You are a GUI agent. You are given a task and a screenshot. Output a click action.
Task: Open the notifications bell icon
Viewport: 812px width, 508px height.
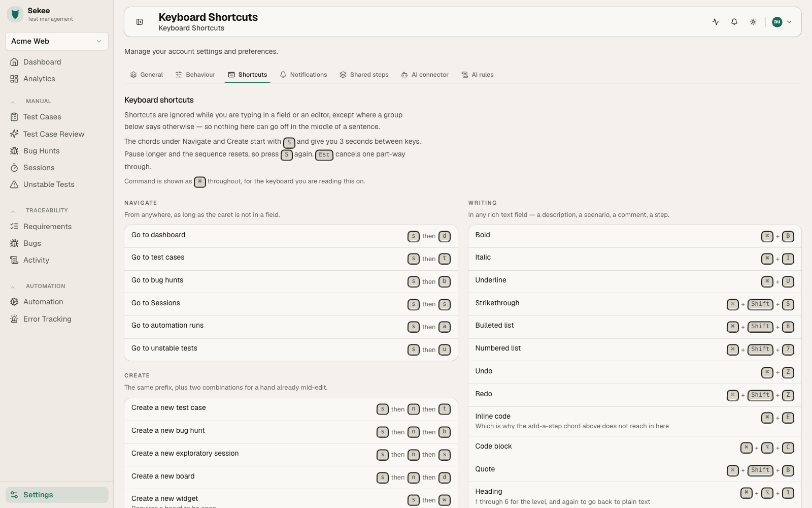[734, 22]
